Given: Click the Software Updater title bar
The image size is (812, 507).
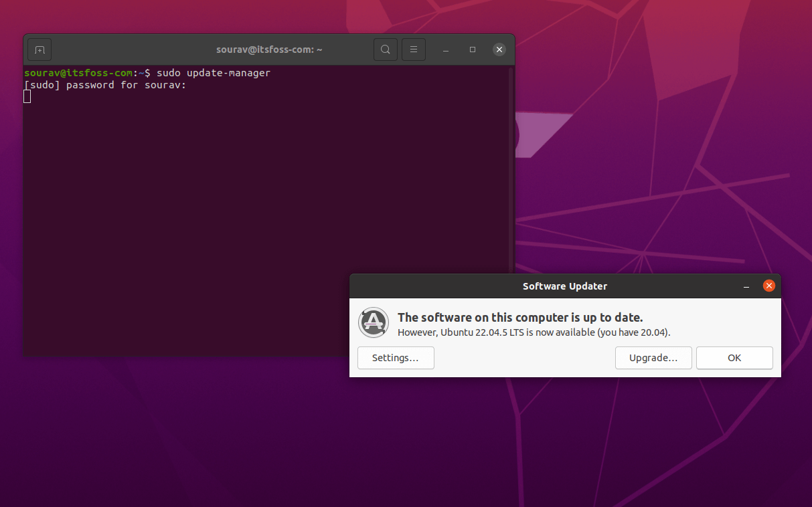Looking at the screenshot, I should pos(564,286).
